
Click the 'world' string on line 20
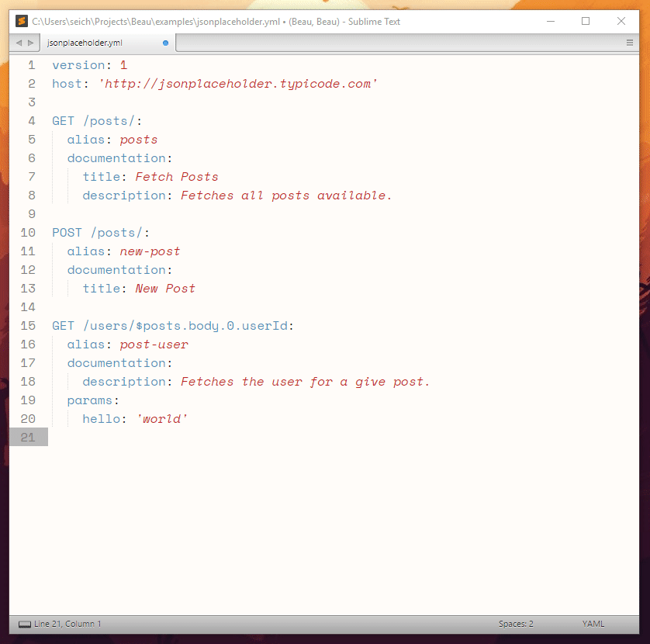(162, 419)
